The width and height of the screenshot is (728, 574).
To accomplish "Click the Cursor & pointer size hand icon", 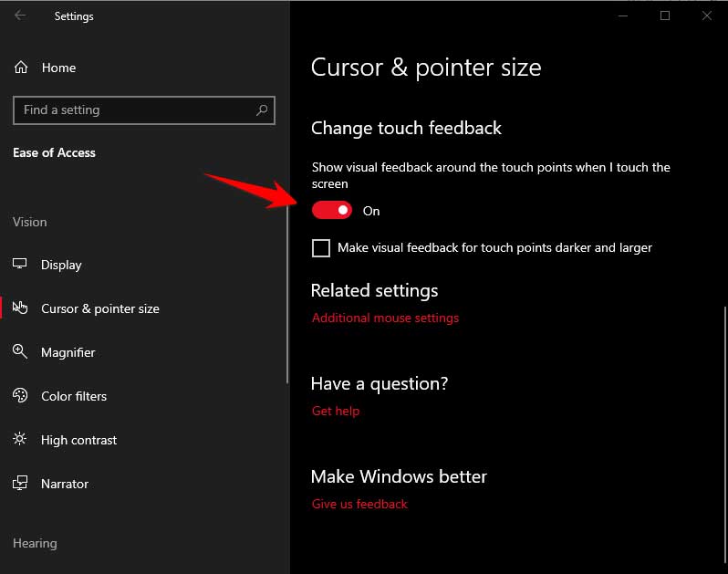I will (x=20, y=308).
